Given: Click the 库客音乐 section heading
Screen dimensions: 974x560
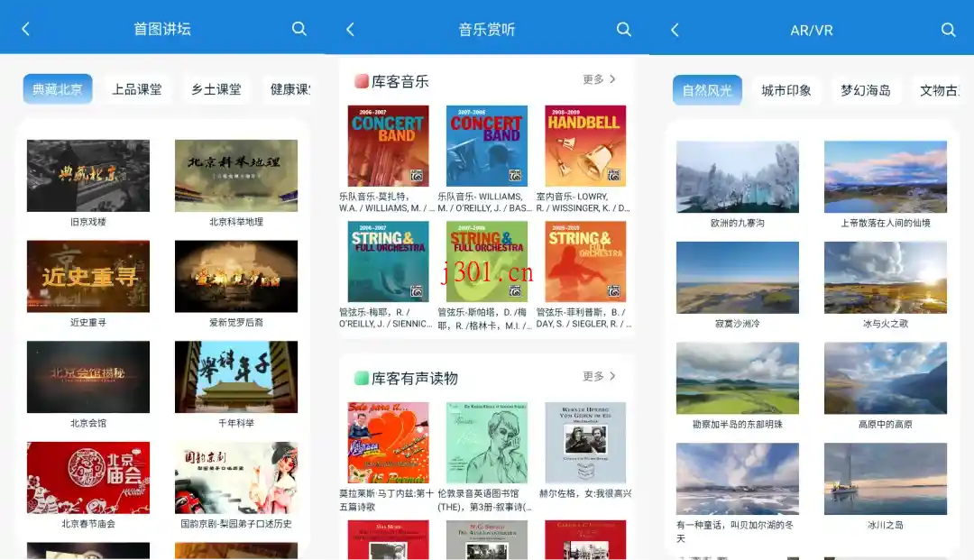Looking at the screenshot, I should [x=400, y=81].
